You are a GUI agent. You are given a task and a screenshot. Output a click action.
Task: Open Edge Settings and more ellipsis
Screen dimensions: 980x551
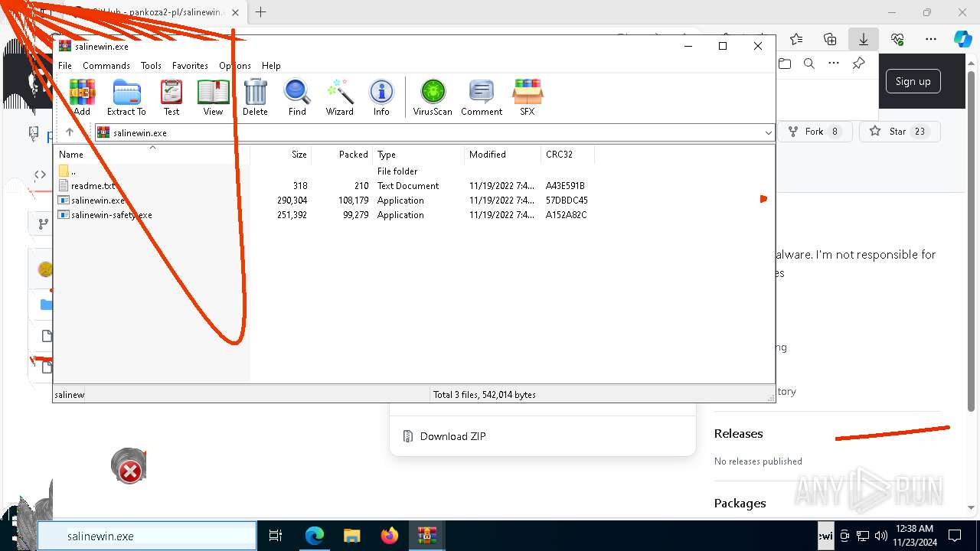[x=931, y=39]
